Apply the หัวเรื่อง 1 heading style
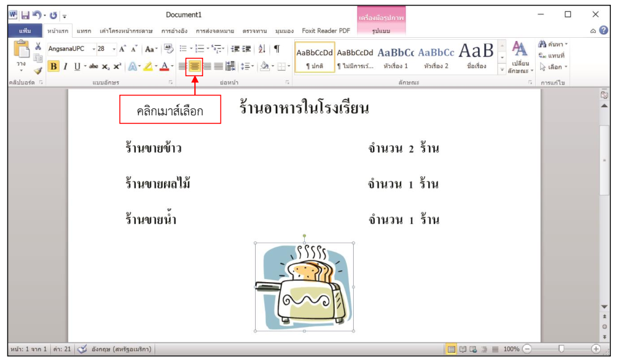Screen dimensions: 617x364 395,58
